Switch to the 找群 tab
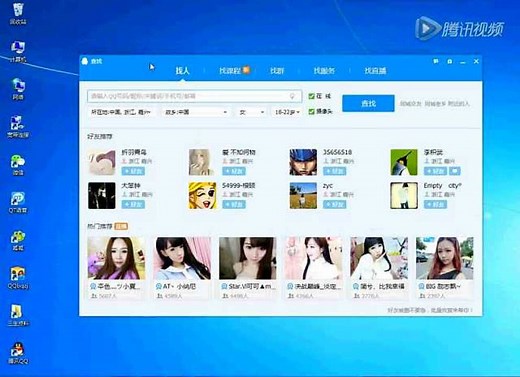 click(x=277, y=70)
